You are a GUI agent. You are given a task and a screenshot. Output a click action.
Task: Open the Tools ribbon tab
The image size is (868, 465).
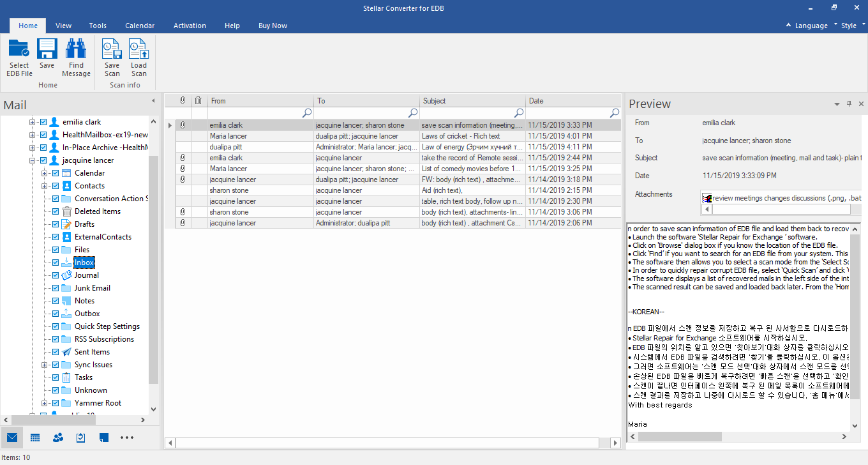(x=98, y=26)
